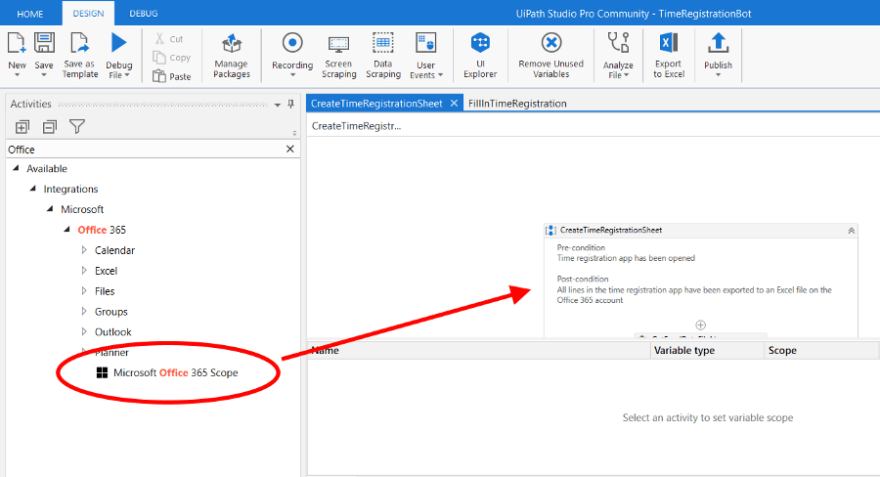880x477 pixels.
Task: Click Export to Excel
Action: click(668, 56)
